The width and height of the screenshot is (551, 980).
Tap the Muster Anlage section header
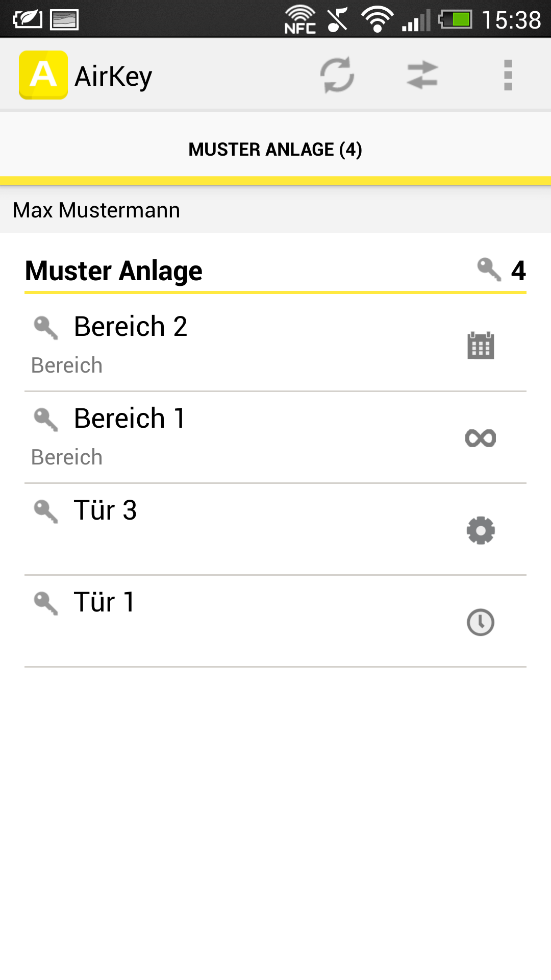point(114,271)
